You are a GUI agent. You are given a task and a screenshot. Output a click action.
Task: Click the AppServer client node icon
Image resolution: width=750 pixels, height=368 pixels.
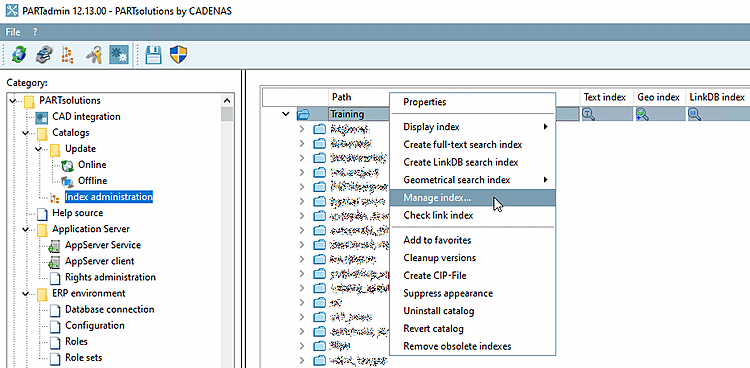click(x=55, y=262)
